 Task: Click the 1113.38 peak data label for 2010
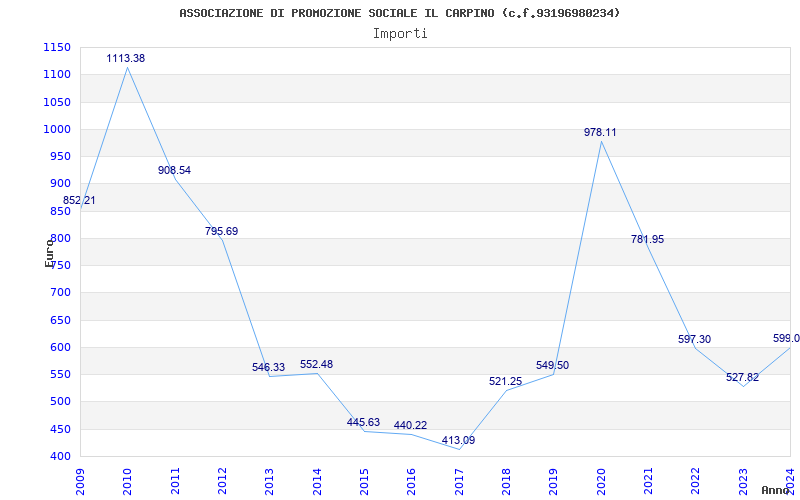[x=126, y=59]
